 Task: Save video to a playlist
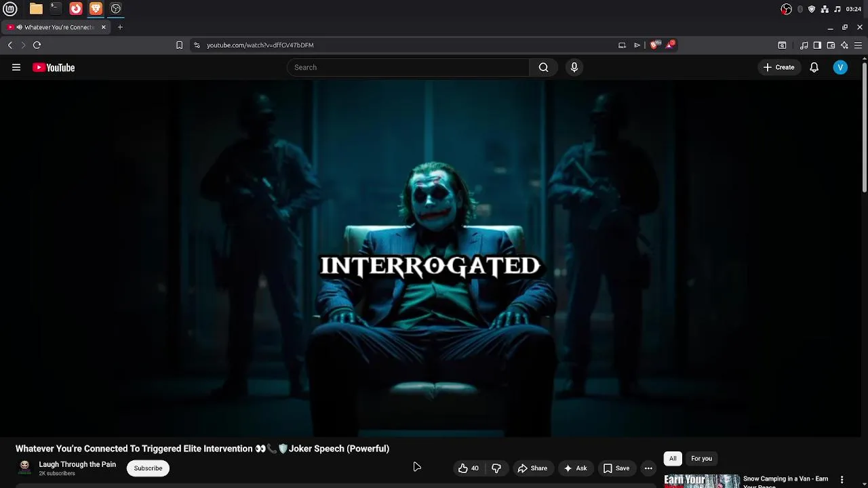(x=616, y=468)
